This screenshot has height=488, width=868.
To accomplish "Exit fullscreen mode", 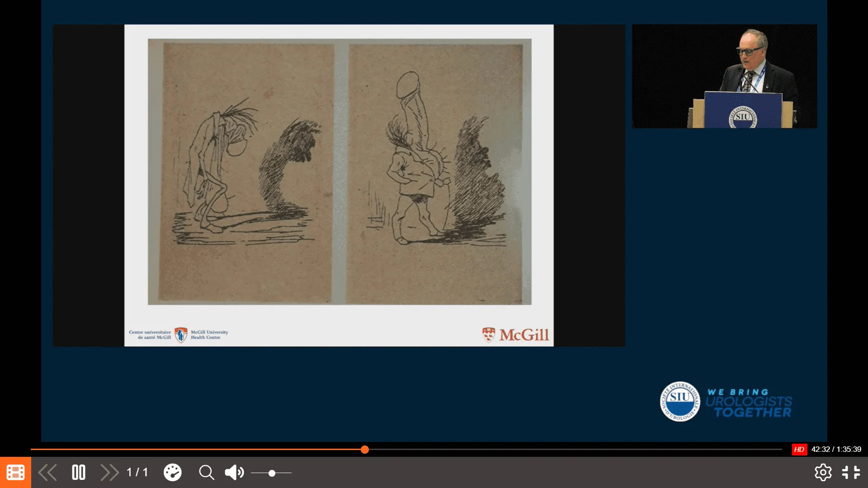I will (851, 473).
